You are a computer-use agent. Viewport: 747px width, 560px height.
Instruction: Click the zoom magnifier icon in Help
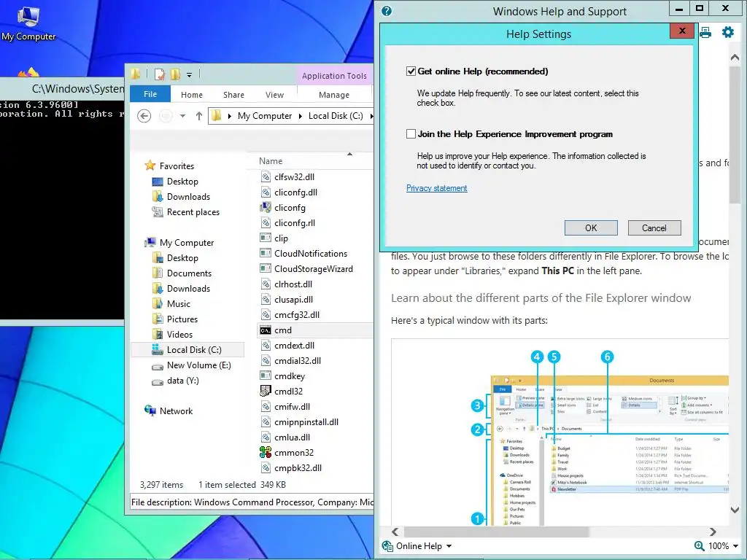point(699,545)
